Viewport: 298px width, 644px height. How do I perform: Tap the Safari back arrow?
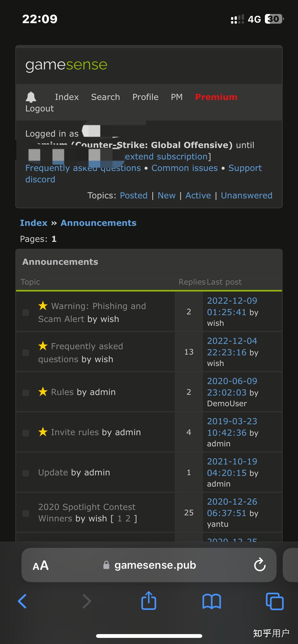(22, 601)
